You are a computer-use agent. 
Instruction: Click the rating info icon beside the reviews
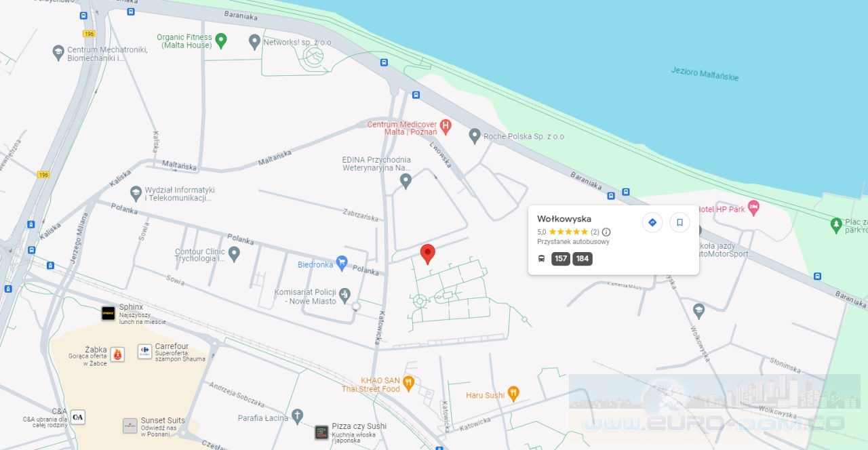(x=606, y=232)
